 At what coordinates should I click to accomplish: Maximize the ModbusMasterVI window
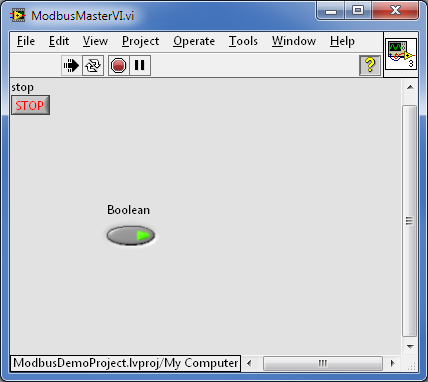click(x=357, y=11)
